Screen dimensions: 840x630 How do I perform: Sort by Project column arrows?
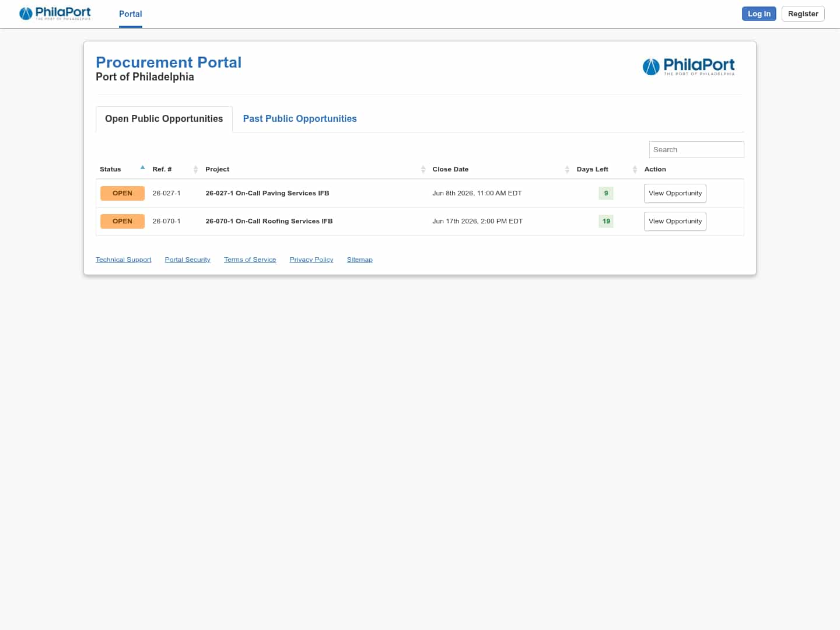tap(423, 169)
